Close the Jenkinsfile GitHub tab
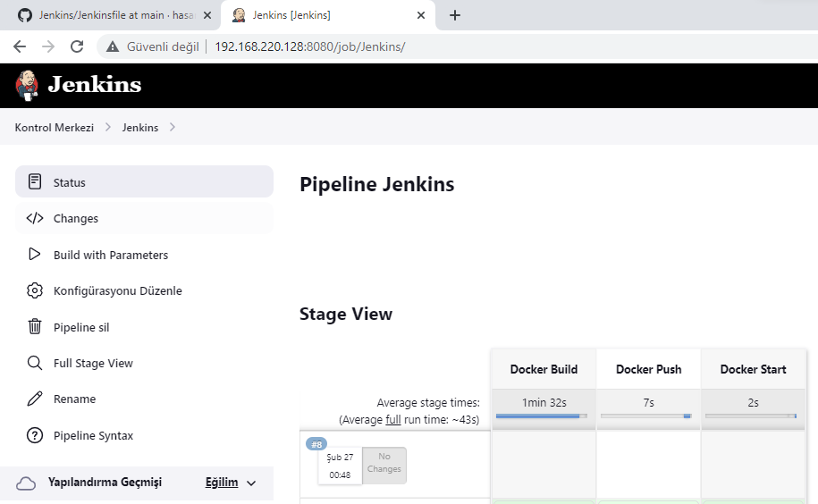 207,15
